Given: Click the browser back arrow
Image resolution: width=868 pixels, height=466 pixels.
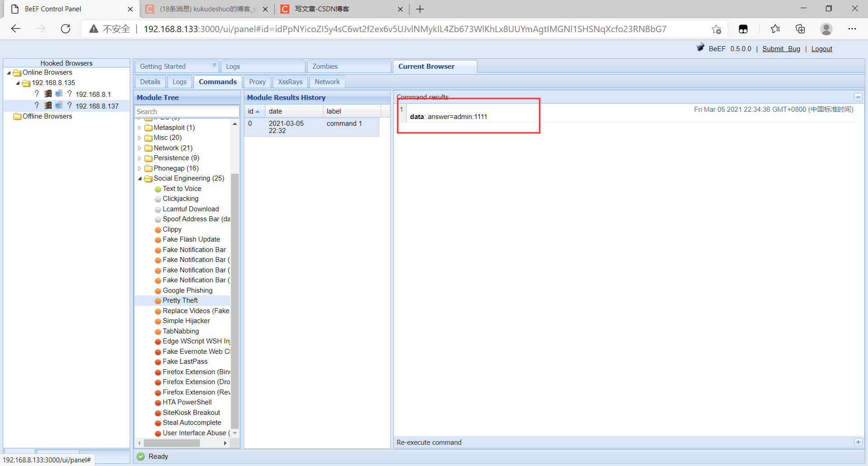Looking at the screenshot, I should [x=16, y=29].
